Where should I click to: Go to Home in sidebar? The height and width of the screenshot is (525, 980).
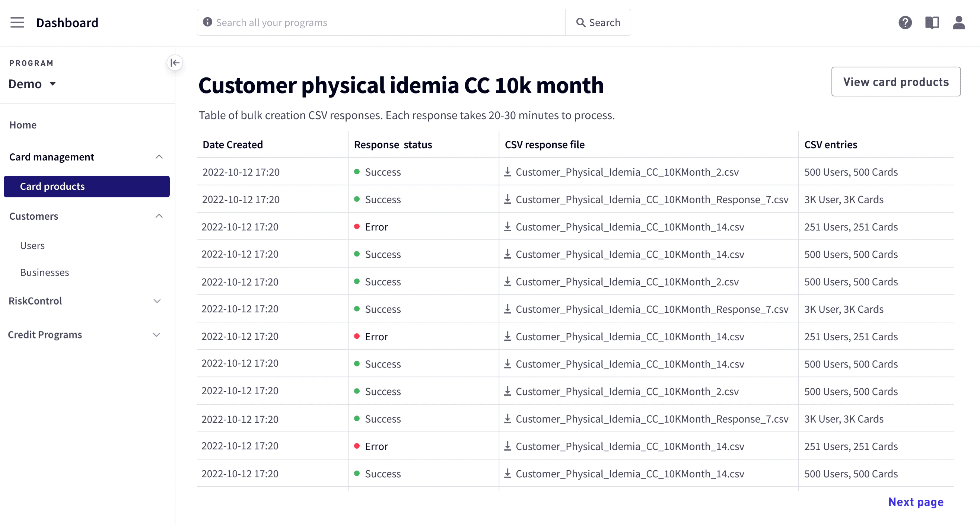23,125
